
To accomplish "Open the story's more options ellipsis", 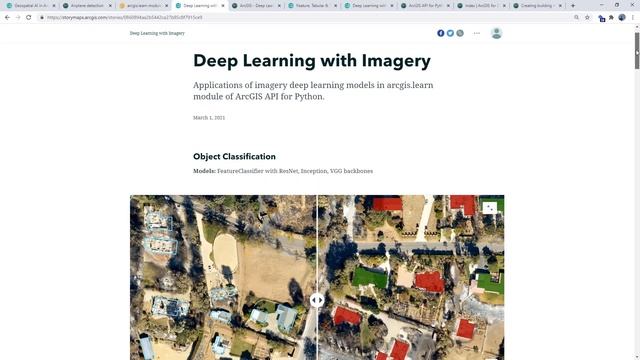I will point(477,33).
